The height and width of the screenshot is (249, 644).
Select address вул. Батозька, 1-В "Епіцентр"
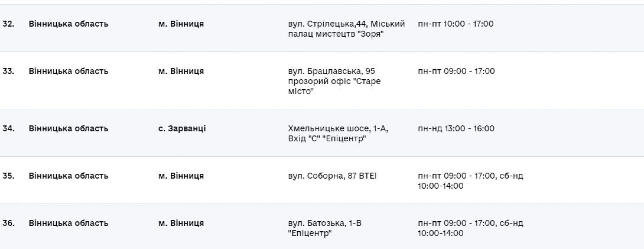[324, 228]
